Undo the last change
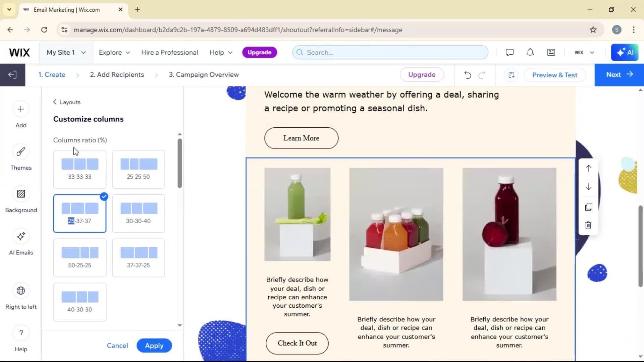 [x=468, y=75]
